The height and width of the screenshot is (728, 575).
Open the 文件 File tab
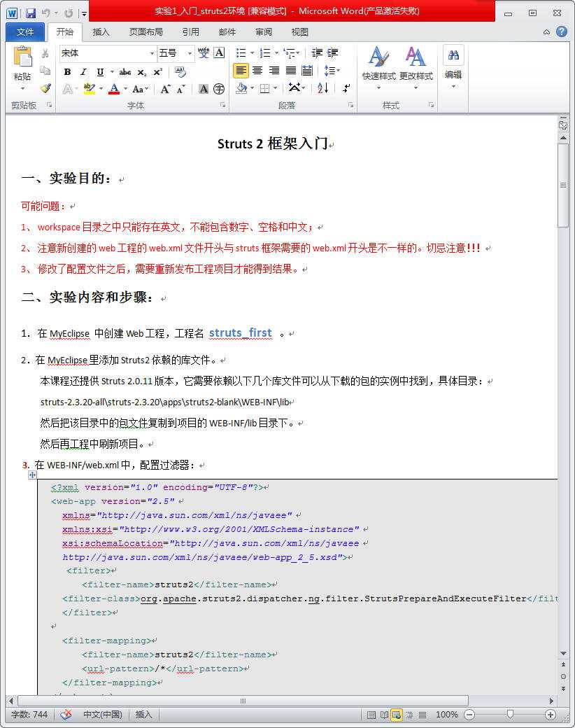25,31
